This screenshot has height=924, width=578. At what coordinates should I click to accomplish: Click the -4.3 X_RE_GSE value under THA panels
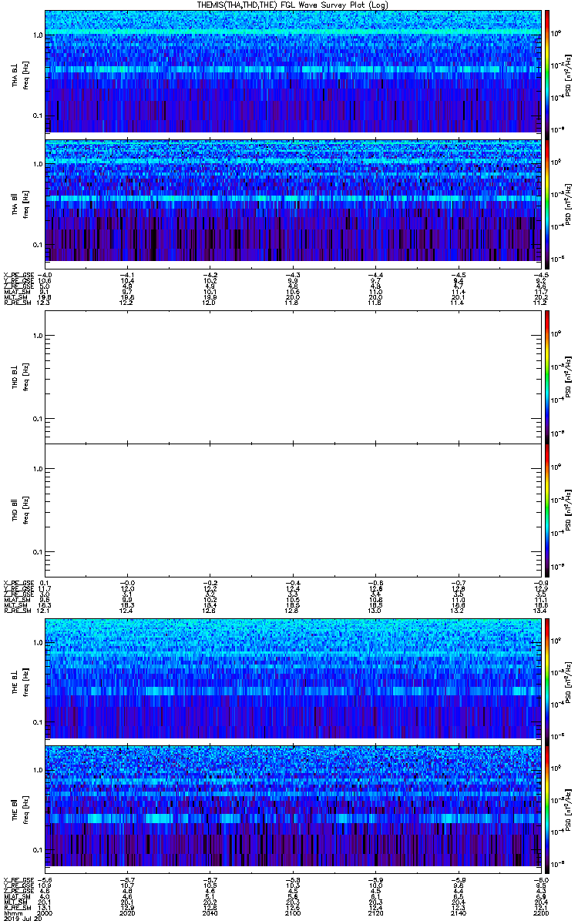[x=293, y=275]
